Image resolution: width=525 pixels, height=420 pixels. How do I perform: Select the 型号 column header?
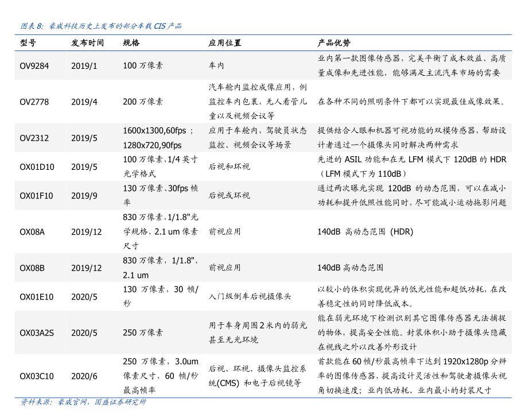28,43
